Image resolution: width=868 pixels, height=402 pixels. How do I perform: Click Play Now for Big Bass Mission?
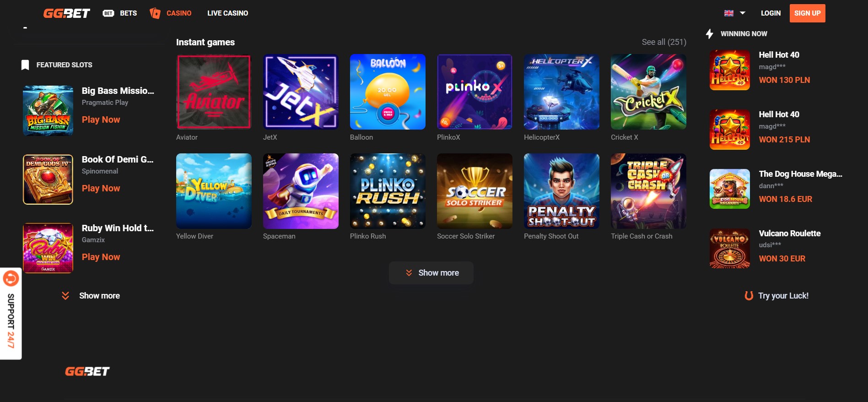tap(101, 120)
